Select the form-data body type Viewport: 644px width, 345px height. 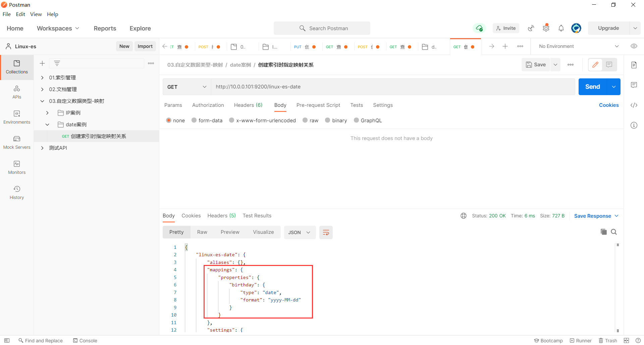pyautogui.click(x=194, y=120)
